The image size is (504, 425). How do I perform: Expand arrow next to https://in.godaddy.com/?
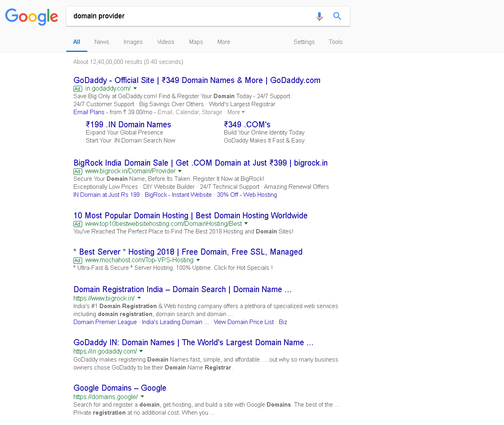(141, 352)
